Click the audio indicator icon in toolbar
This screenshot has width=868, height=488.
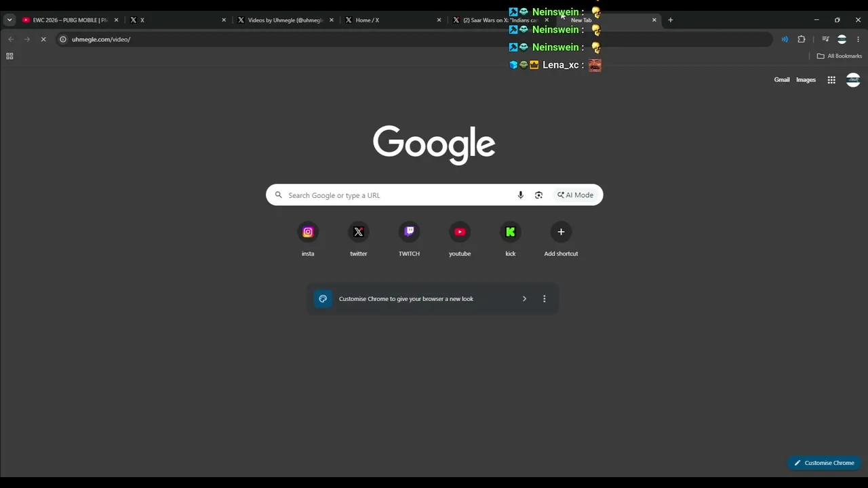click(785, 39)
